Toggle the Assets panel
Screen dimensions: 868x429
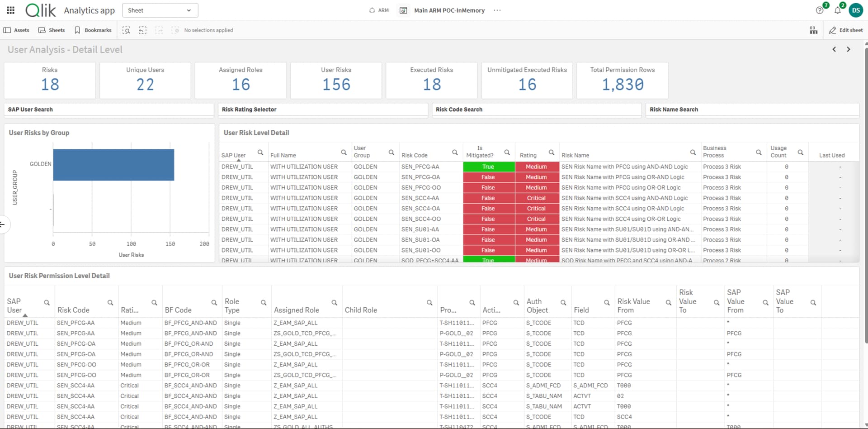tap(16, 30)
